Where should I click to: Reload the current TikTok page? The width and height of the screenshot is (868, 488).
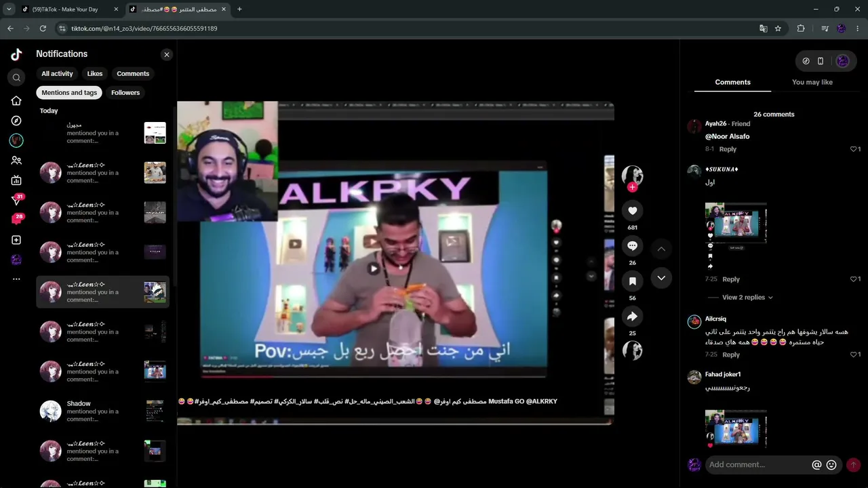(x=43, y=28)
